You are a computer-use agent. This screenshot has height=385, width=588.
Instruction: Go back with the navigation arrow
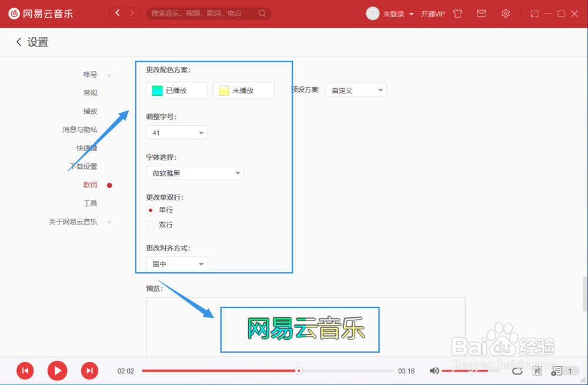[118, 14]
